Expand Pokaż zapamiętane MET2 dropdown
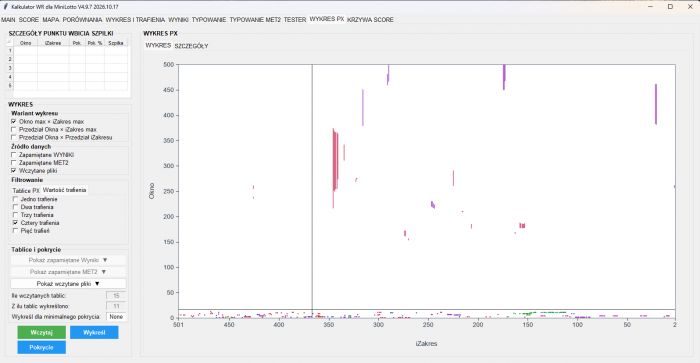Image resolution: width=700 pixels, height=363 pixels. click(68, 272)
